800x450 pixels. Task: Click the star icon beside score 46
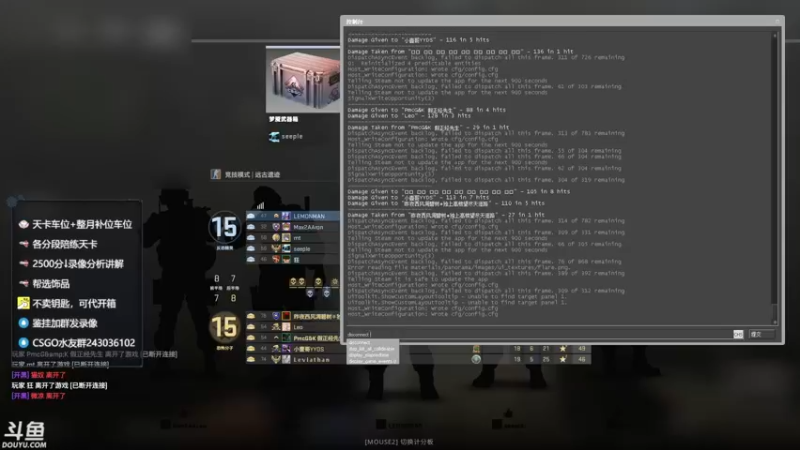(563, 359)
